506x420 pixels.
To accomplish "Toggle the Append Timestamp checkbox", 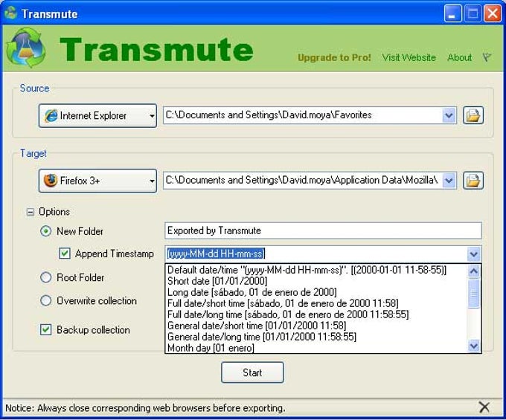I will [65, 253].
